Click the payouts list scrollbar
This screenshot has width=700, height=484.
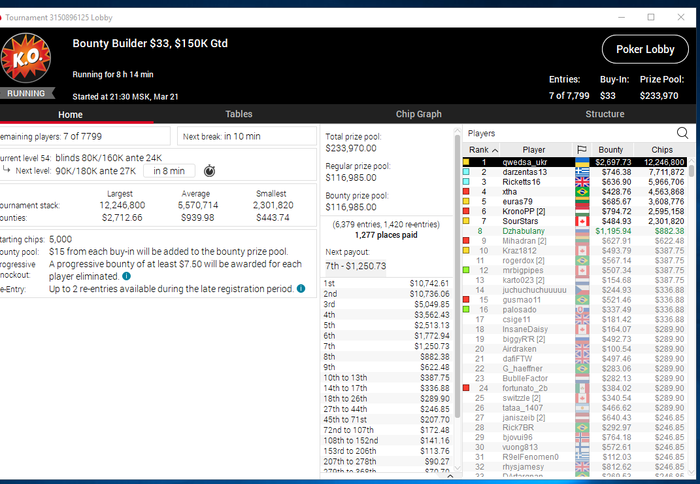click(457, 275)
